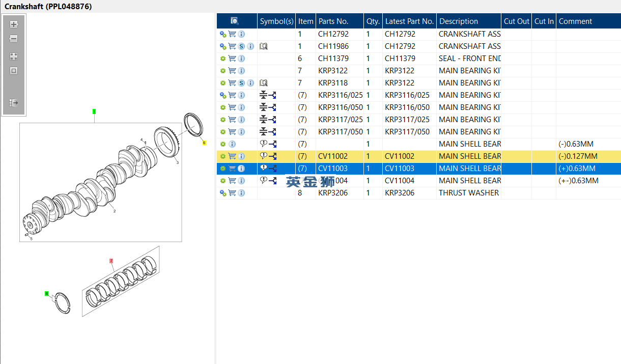Click the S icon on KRP3118 row
621x364 pixels.
(x=241, y=83)
